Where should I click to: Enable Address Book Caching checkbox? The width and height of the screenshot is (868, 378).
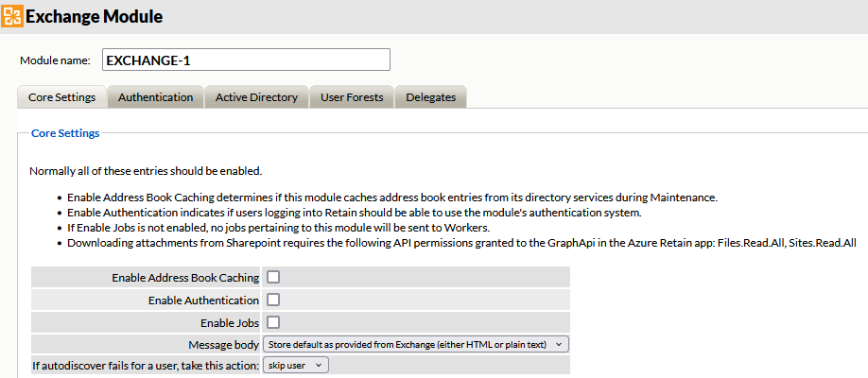pos(273,277)
